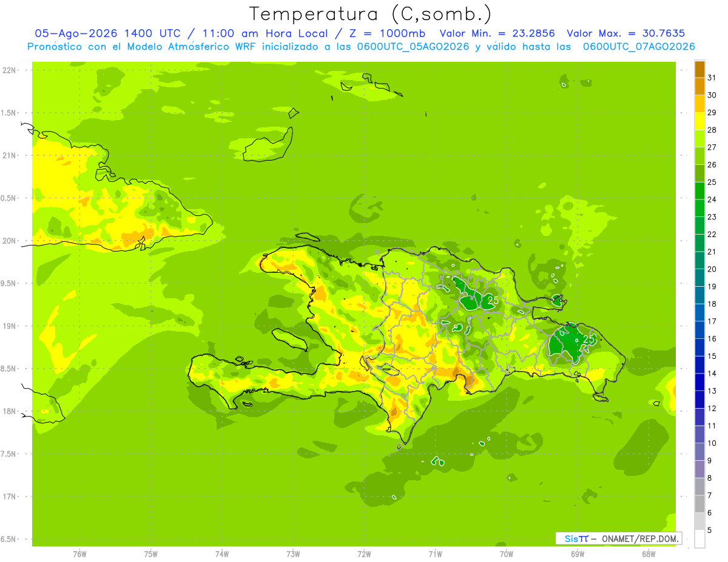Click the "22N" latitude axis label
728x562 pixels.
pyautogui.click(x=10, y=70)
